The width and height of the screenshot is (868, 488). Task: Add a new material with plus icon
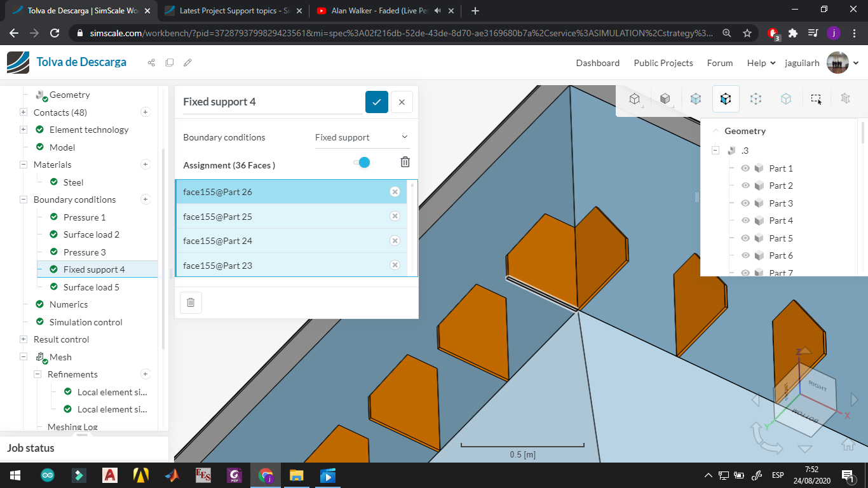coord(146,165)
